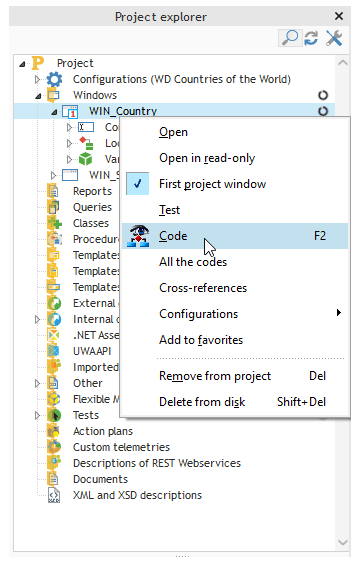Collapse the Windows node
Screen dimensions: 362x561
[x=38, y=96]
